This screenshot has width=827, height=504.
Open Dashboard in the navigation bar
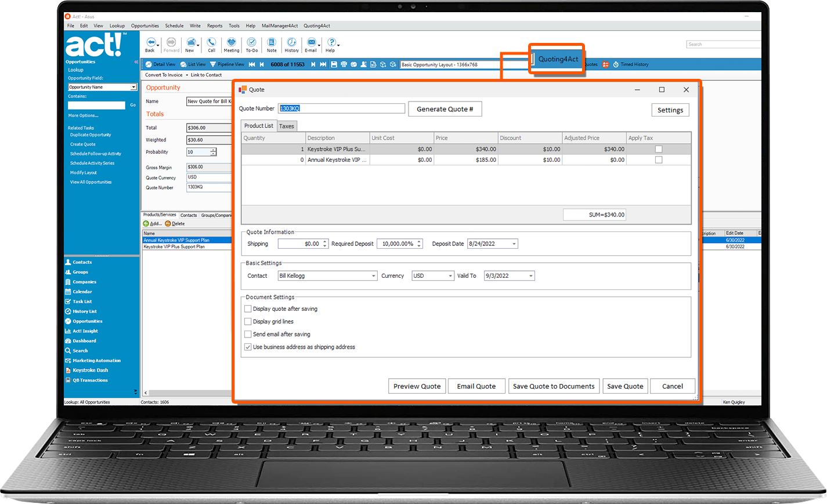(81, 341)
